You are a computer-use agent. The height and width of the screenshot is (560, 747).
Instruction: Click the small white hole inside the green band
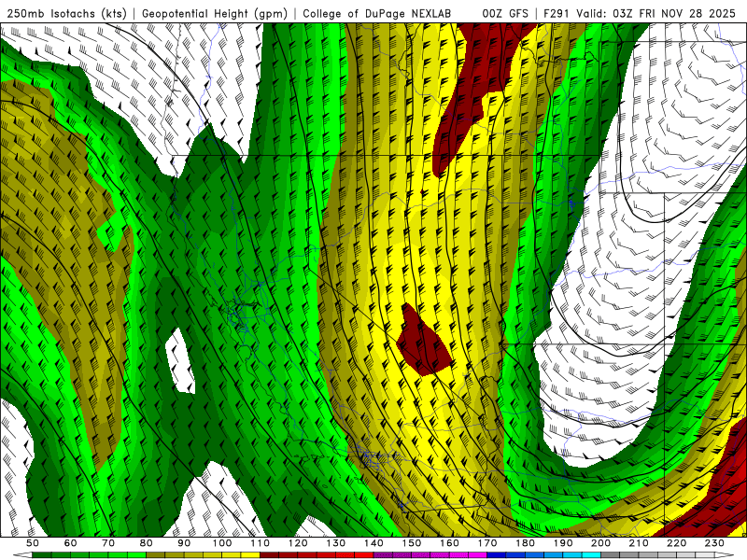(180, 360)
